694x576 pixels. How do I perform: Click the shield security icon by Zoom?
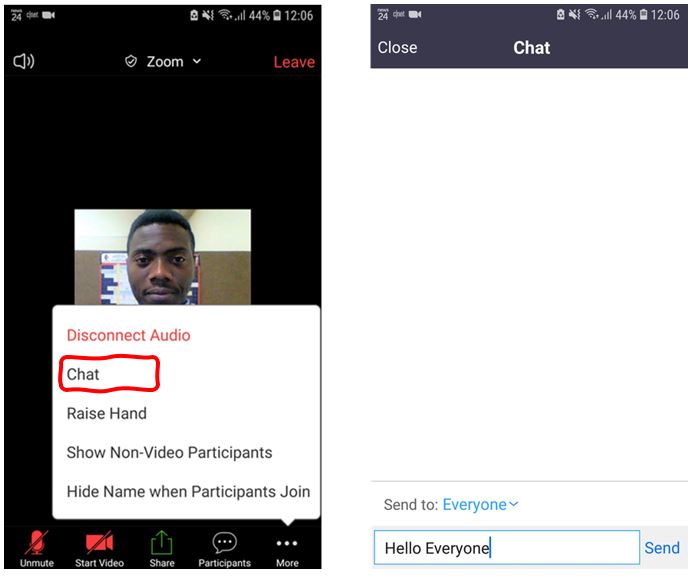point(131,62)
